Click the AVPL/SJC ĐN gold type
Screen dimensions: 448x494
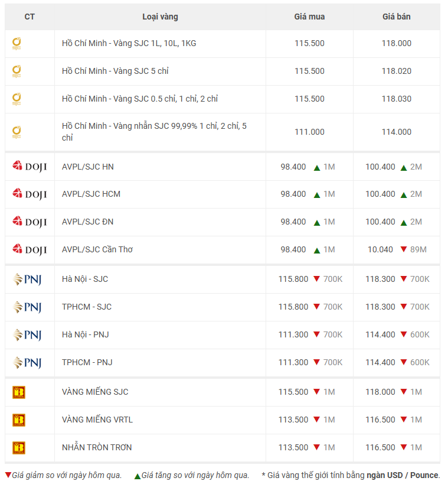point(88,222)
